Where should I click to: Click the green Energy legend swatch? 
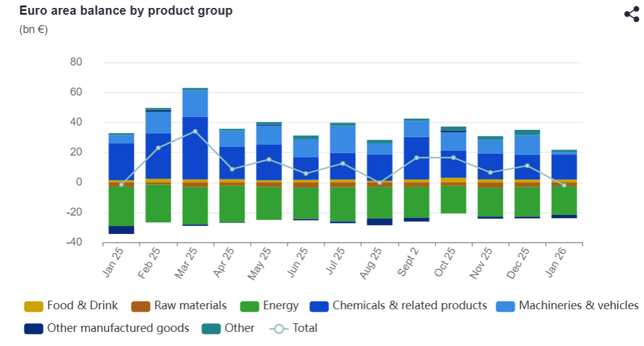tap(250, 306)
